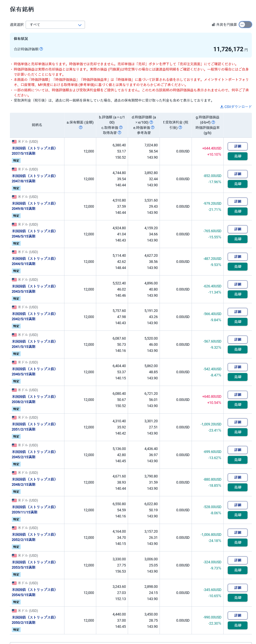Screen dimensions: 256x644
Task: Open 米国国債 2037/5/15満期 bond link
Action: click(34, 151)
